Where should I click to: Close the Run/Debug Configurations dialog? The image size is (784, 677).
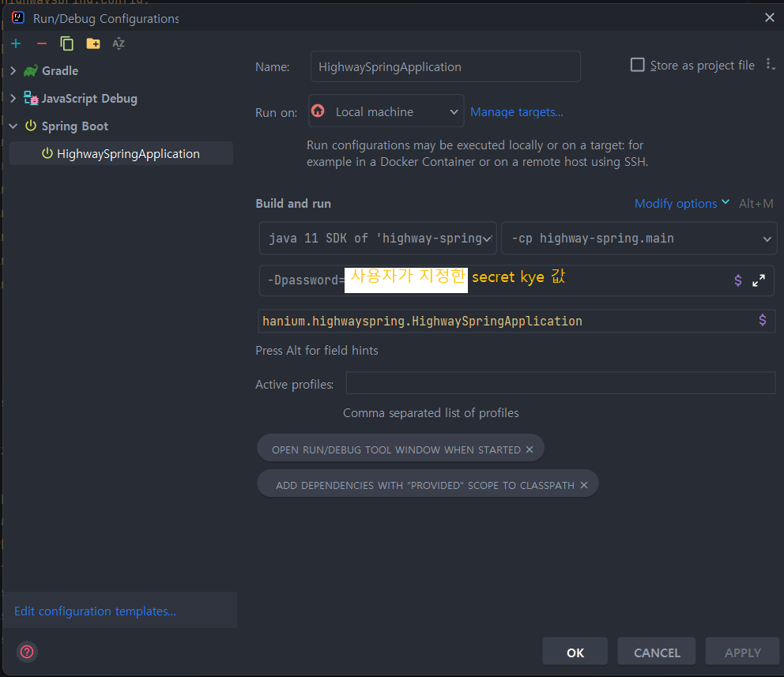click(x=770, y=17)
